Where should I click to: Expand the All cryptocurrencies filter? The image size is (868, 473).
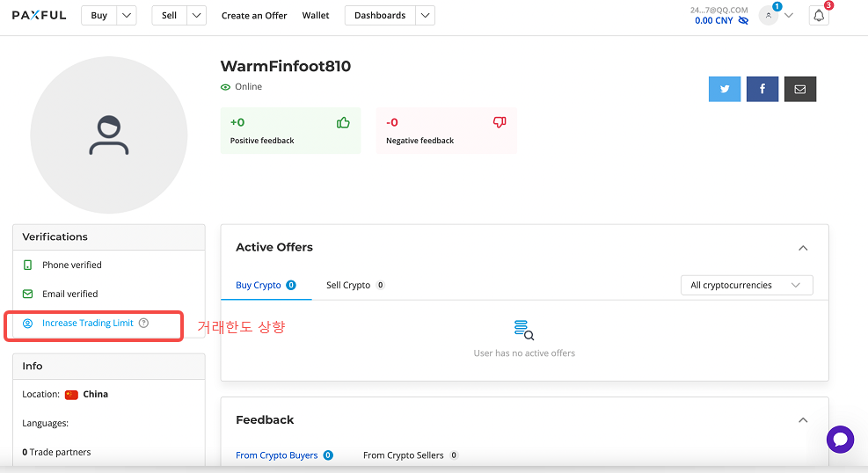(747, 285)
